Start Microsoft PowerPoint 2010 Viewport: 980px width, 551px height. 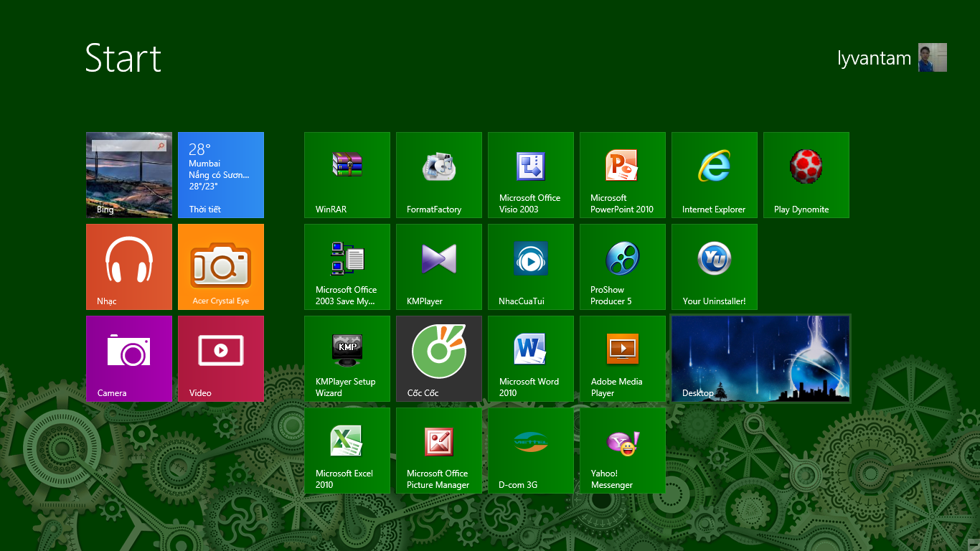click(623, 175)
